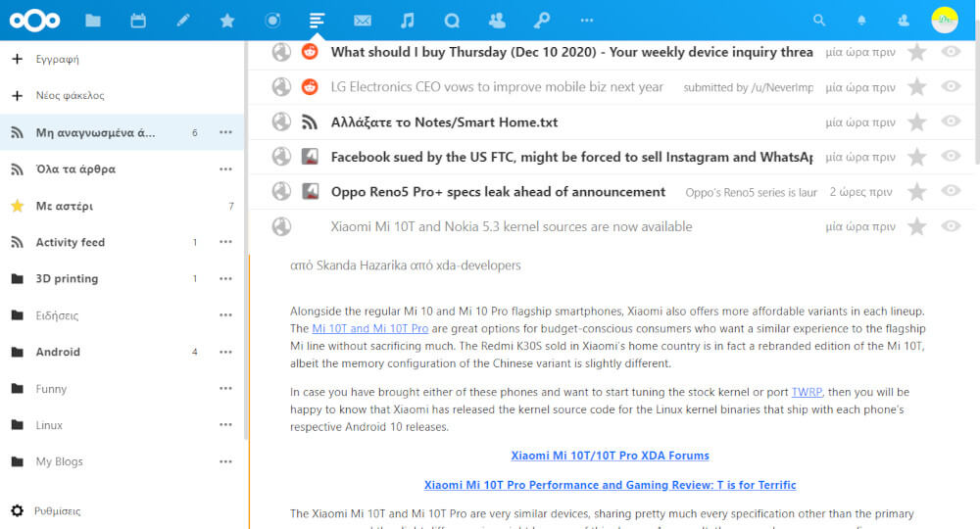This screenshot has height=529, width=980.
Task: Open the Contacts people app icon
Action: tap(497, 21)
